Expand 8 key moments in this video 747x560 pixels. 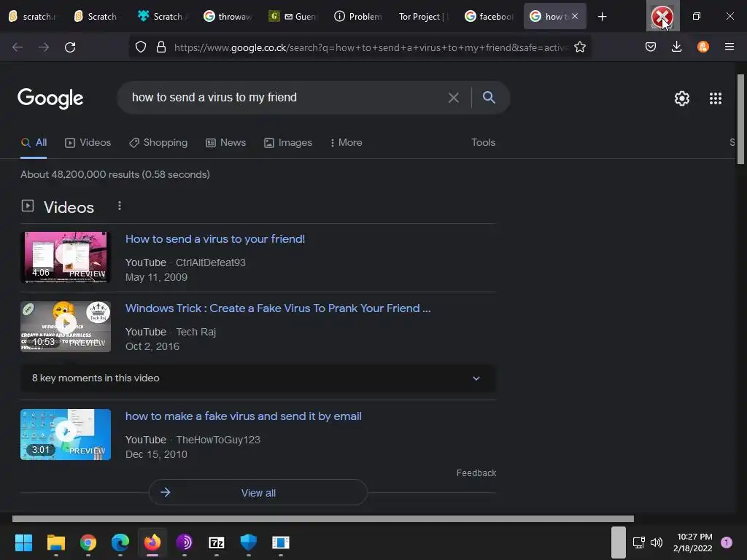258,378
